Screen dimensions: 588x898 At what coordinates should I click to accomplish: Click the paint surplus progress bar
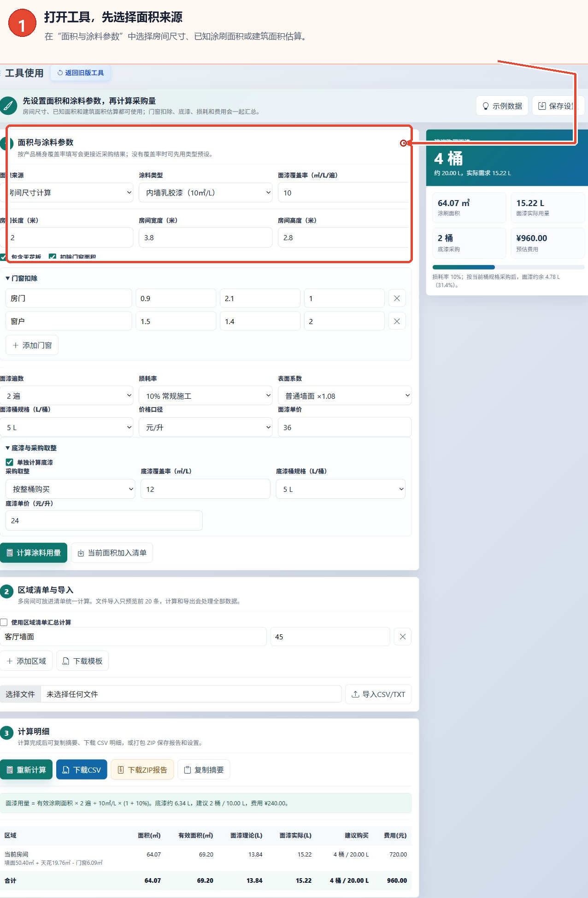point(508,267)
